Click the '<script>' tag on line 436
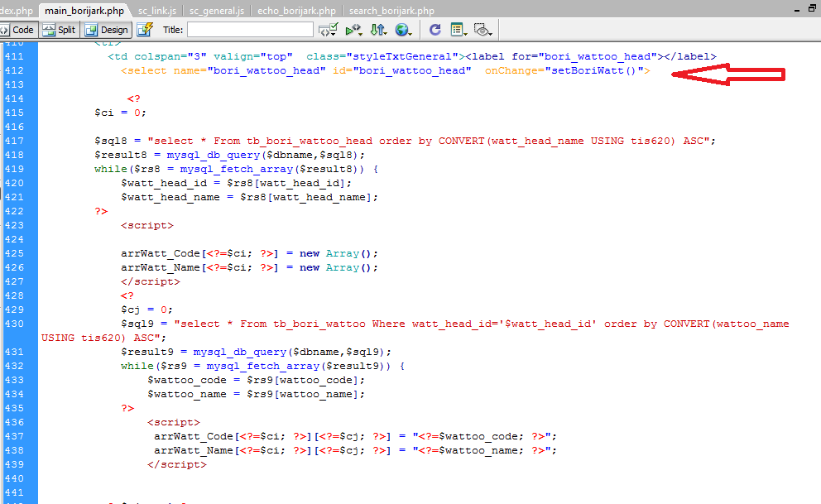The image size is (821, 504). pyautogui.click(x=173, y=422)
